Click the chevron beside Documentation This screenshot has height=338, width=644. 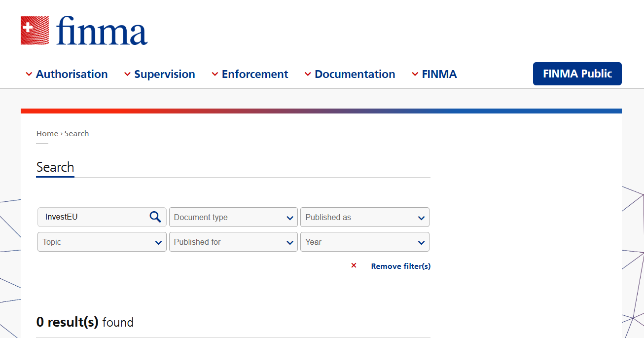tap(308, 75)
